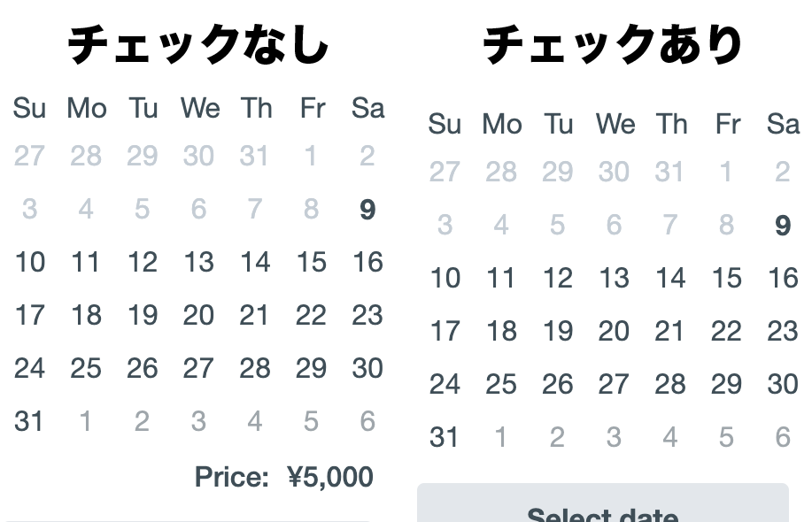
Task: Pick date 20 in left calendar
Action: (198, 315)
